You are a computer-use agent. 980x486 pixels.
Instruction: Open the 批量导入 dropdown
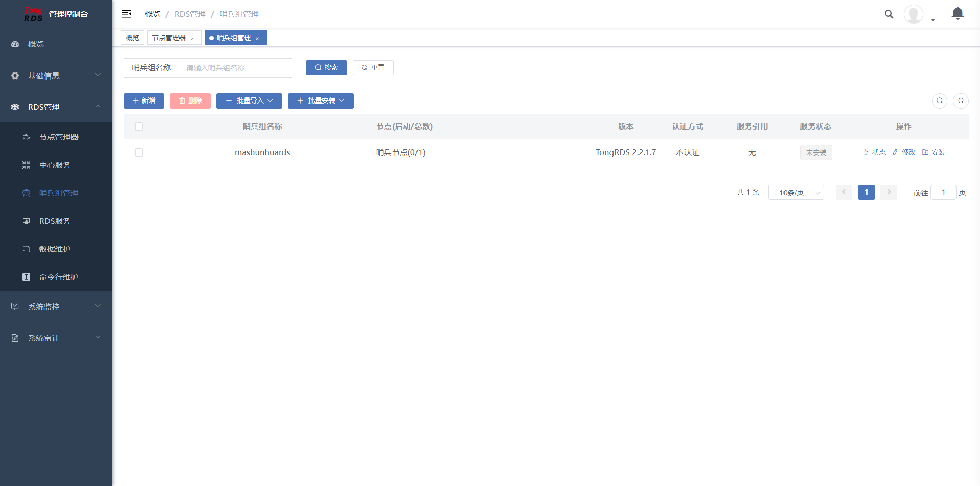(249, 101)
